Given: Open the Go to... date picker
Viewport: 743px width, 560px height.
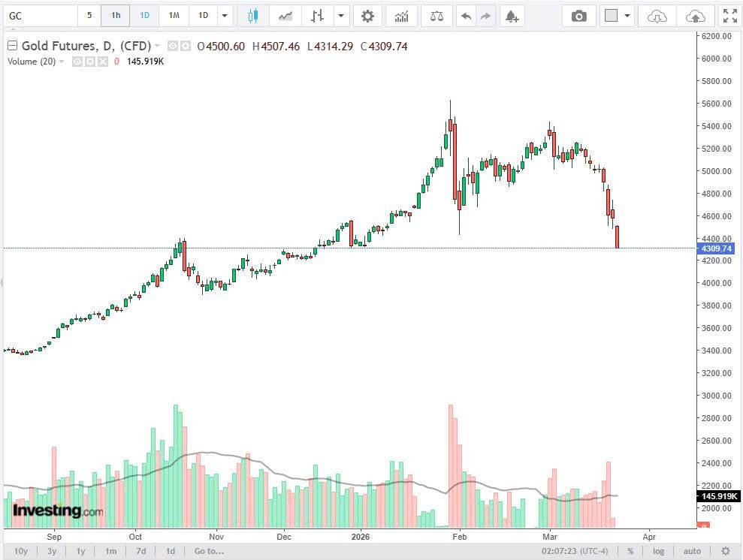Looking at the screenshot, I should tap(209, 551).
